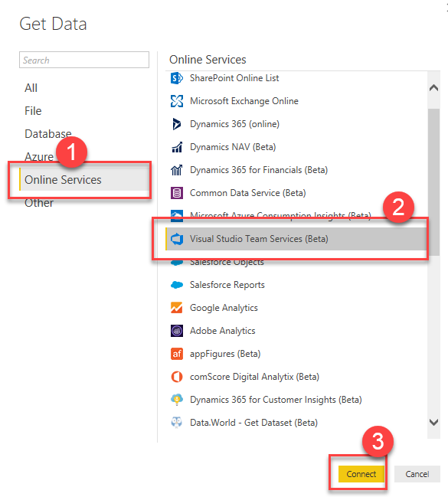Choose Dynamics 365 (online) label
The width and height of the screenshot is (448, 497).
pos(234,124)
